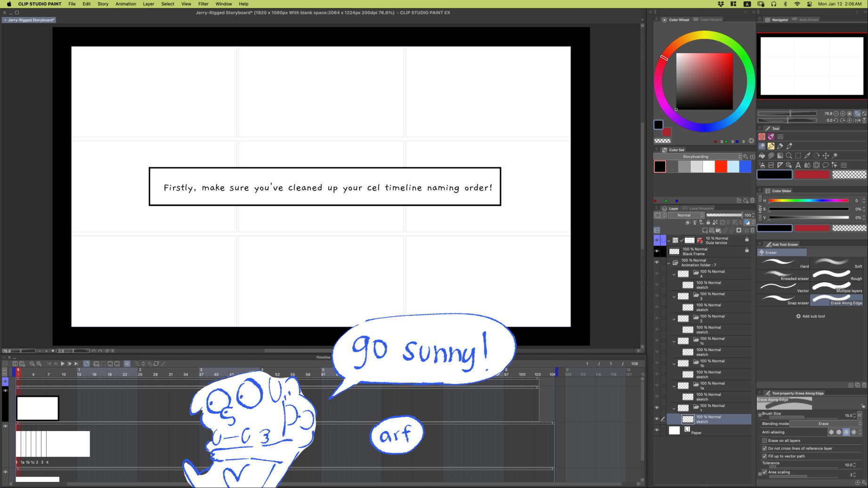The height and width of the screenshot is (488, 868).
Task: Choose the Eyedropper tool
Action: 807,156
